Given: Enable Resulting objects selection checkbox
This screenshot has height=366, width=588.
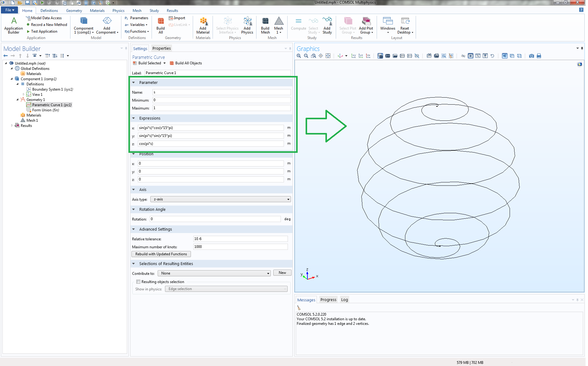Looking at the screenshot, I should 138,282.
